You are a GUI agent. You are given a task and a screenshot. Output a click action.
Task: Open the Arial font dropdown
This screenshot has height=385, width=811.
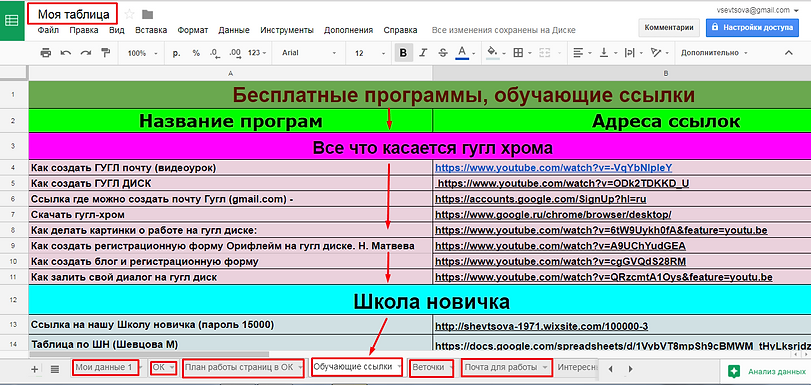(309, 53)
